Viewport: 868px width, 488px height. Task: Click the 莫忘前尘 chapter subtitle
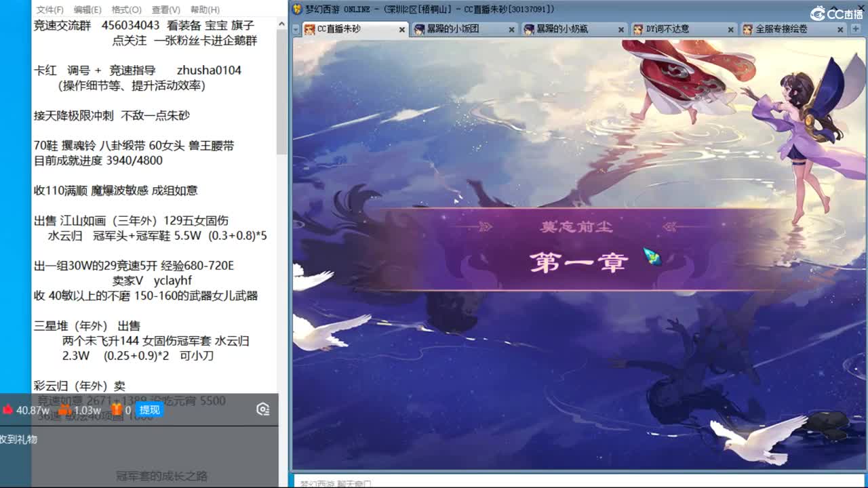576,226
